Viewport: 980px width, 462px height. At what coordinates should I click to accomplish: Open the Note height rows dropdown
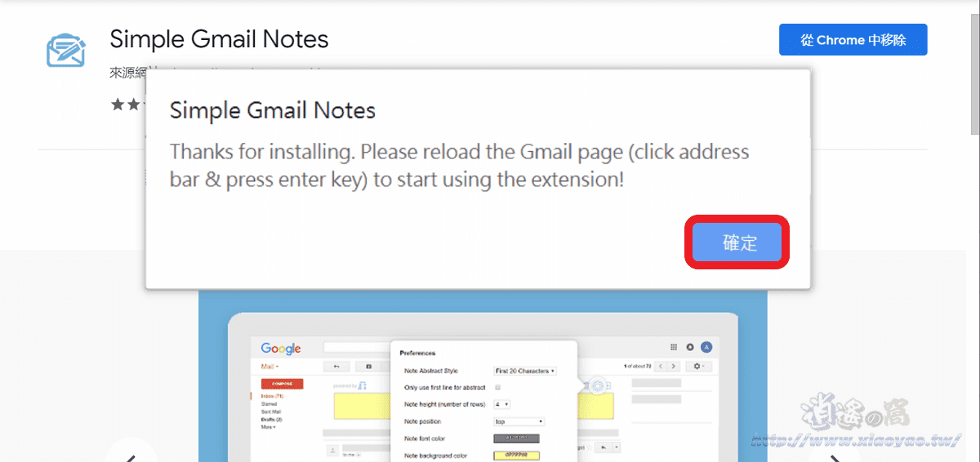click(502, 404)
